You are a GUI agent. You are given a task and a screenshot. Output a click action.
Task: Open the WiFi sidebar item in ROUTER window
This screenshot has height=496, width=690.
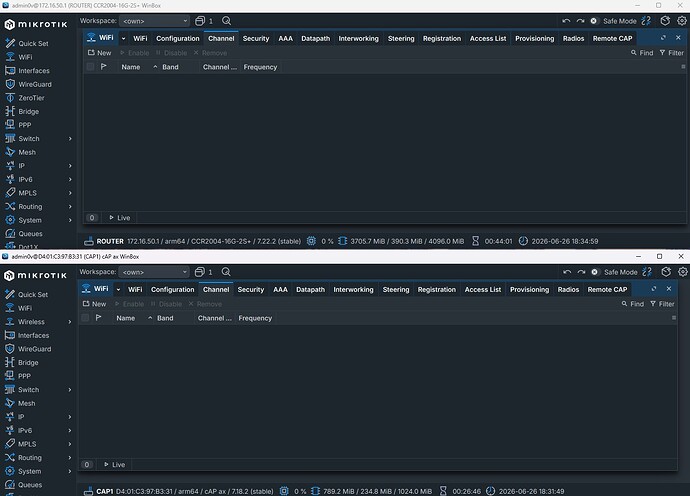[19, 57]
